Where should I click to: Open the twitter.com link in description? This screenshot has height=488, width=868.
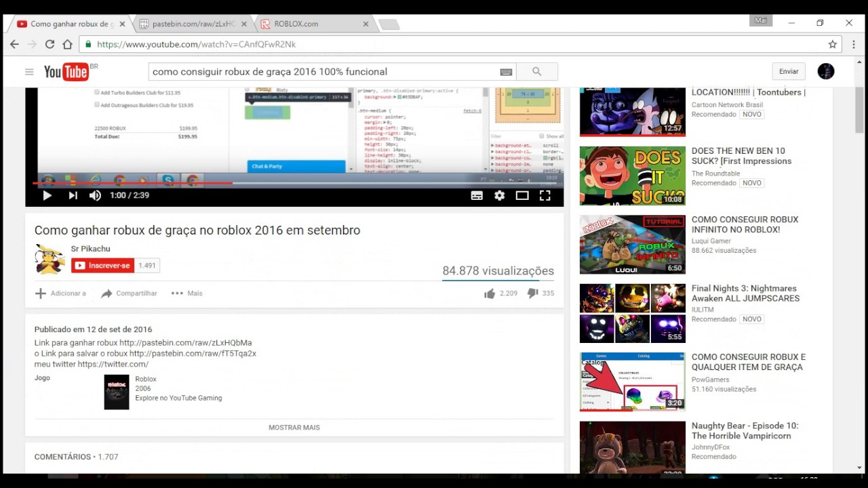tap(113, 365)
